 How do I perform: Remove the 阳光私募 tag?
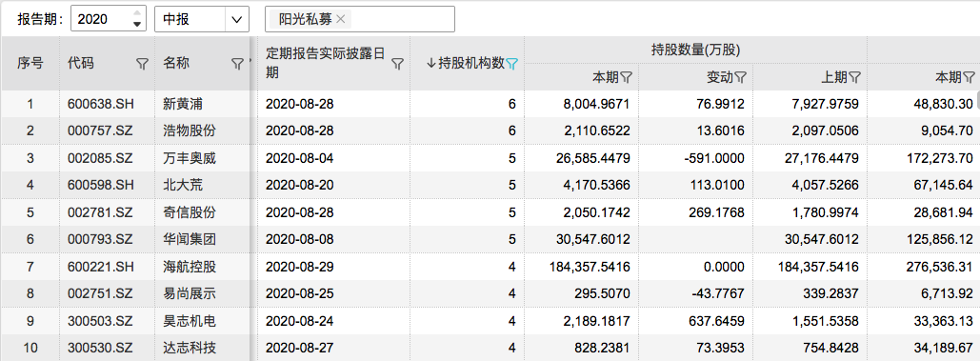(341, 19)
